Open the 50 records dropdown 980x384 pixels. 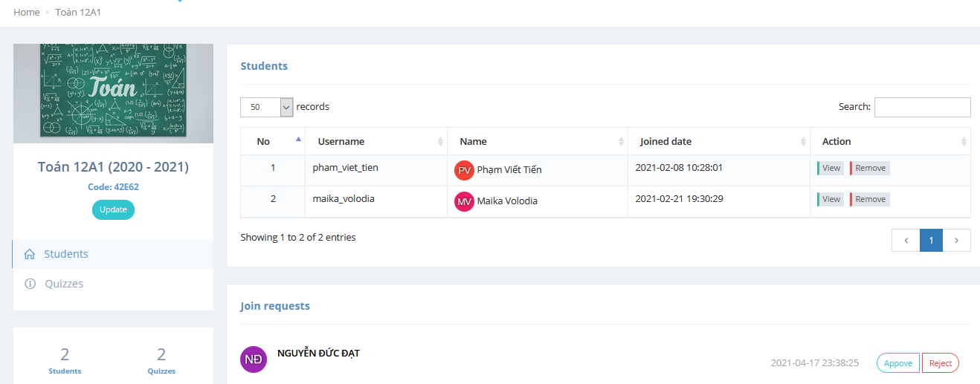(x=266, y=107)
